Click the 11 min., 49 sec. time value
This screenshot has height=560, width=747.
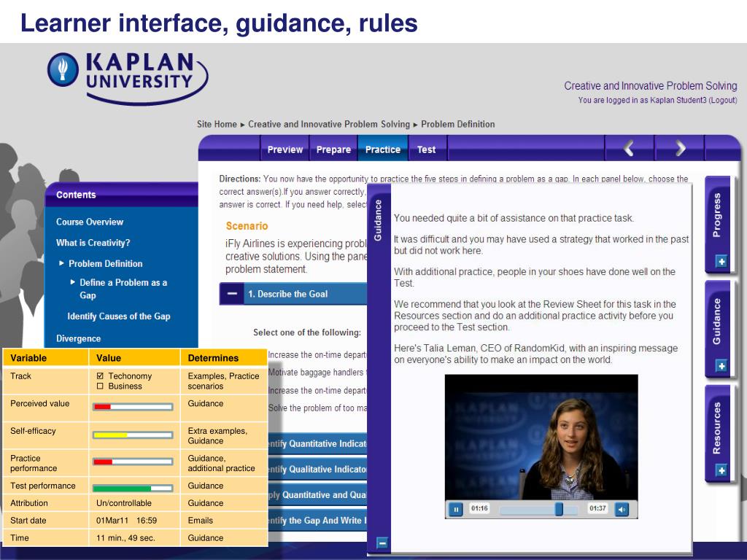pyautogui.click(x=125, y=538)
